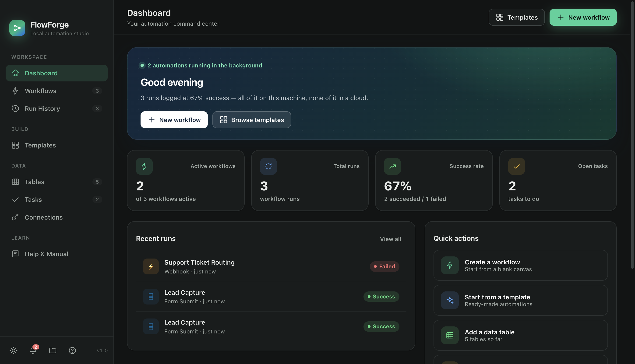Click '2 succeeded / 1 failed' text
635x364 pixels.
point(415,199)
